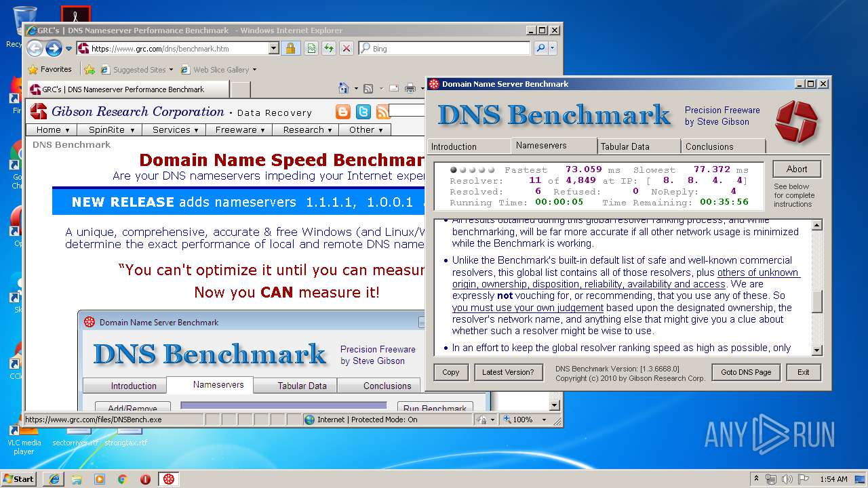Open the Freeware menu on GRC site

[x=241, y=129]
